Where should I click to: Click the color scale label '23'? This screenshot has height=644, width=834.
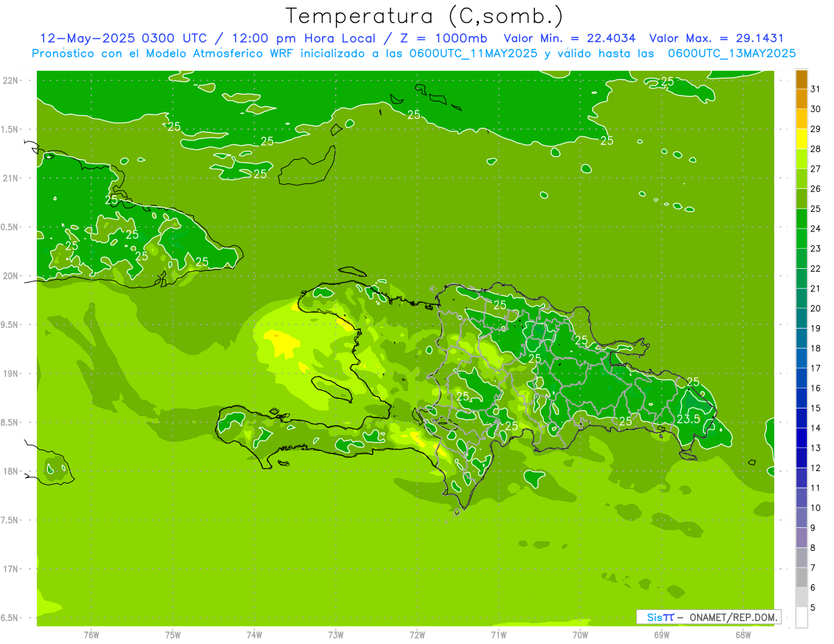click(x=816, y=249)
